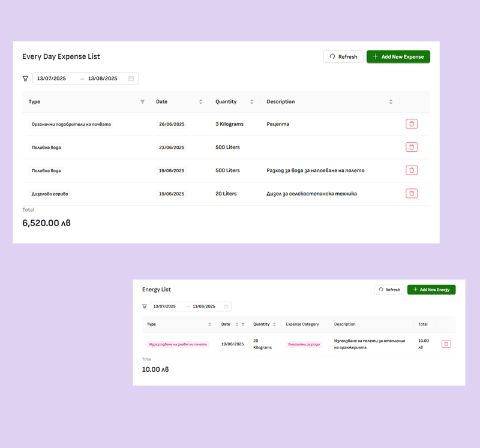This screenshot has width=480, height=448.
Task: Delete the 26/06/2025 fertilizer expense row
Action: click(x=412, y=124)
